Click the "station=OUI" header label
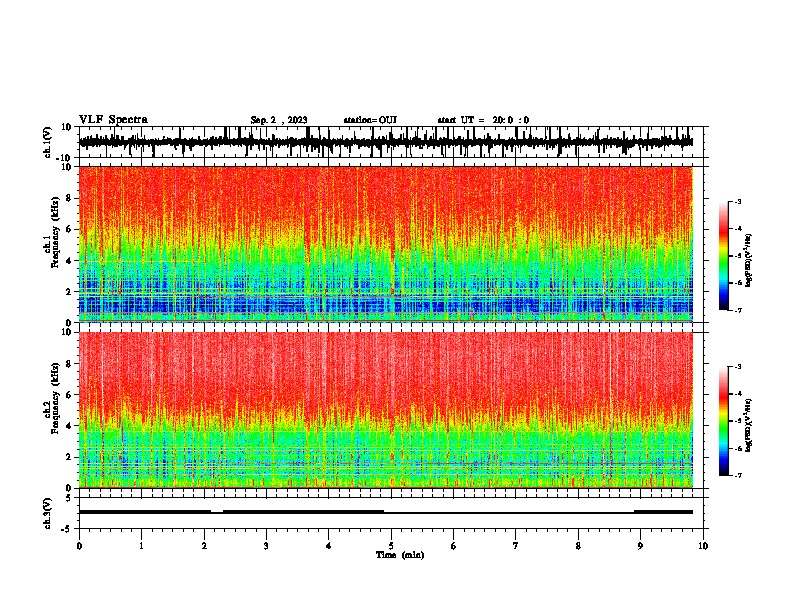Viewport: 792px width, 612px height. coord(370,120)
